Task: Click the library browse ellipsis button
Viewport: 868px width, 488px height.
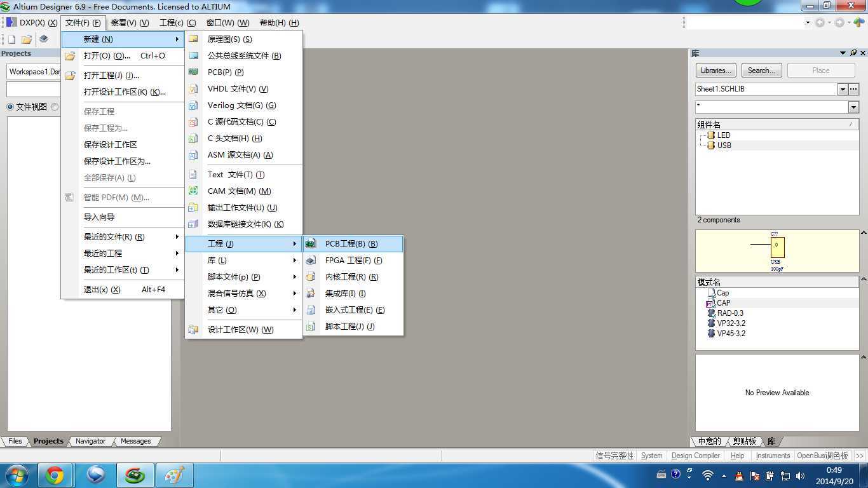Action: [x=853, y=89]
